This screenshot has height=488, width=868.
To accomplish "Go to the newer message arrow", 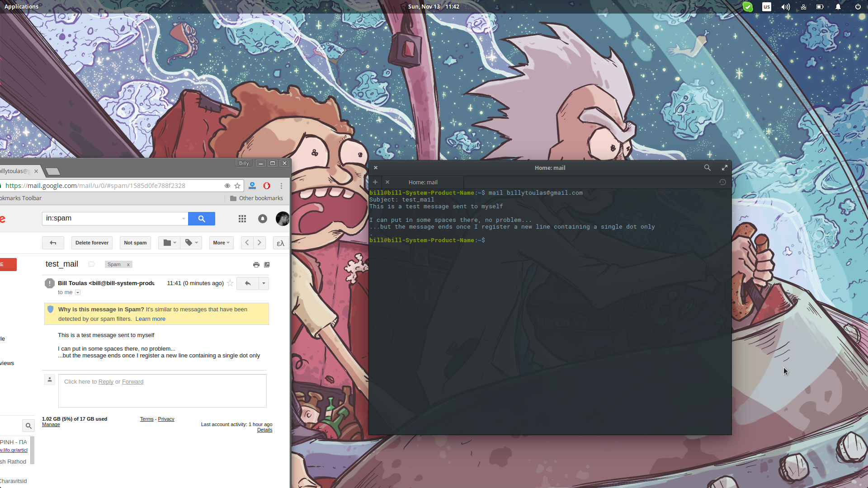I will point(247,243).
